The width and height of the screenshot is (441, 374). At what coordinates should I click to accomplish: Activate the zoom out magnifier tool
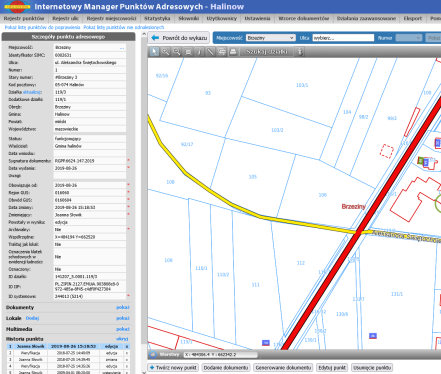click(177, 52)
